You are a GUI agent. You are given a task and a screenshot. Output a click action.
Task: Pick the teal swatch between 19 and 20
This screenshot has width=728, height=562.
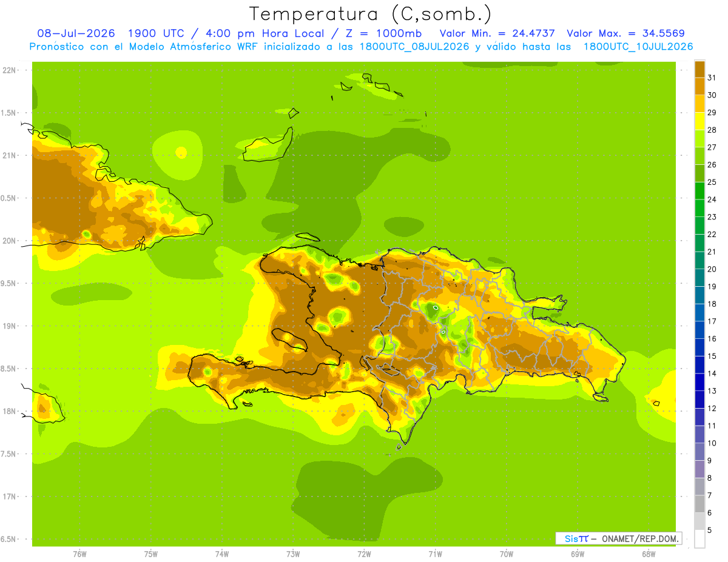(x=699, y=278)
